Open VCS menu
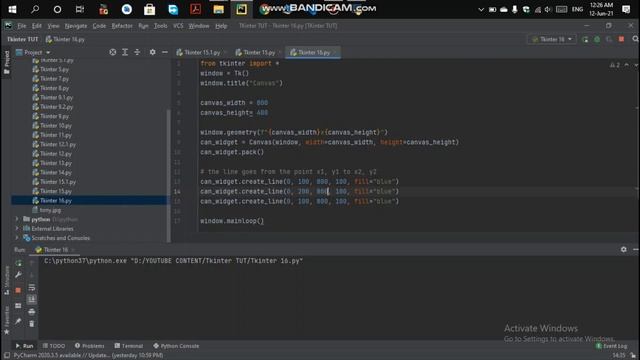Image resolution: width=640 pixels, height=360 pixels. click(178, 26)
